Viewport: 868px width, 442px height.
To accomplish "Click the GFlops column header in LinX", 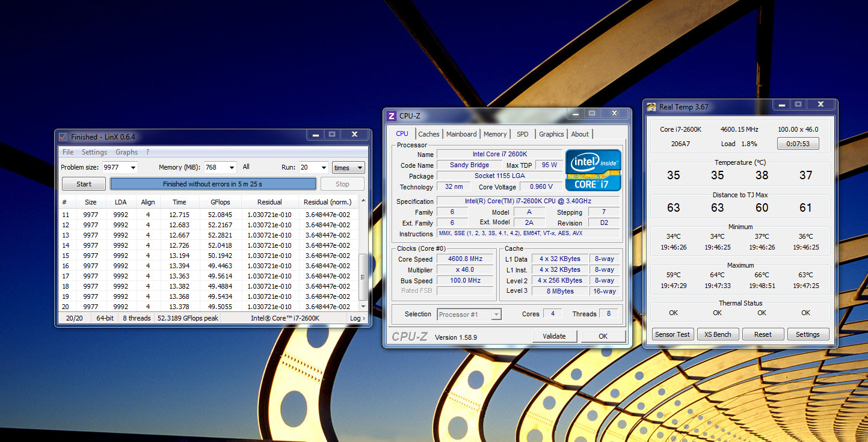I will click(x=220, y=202).
